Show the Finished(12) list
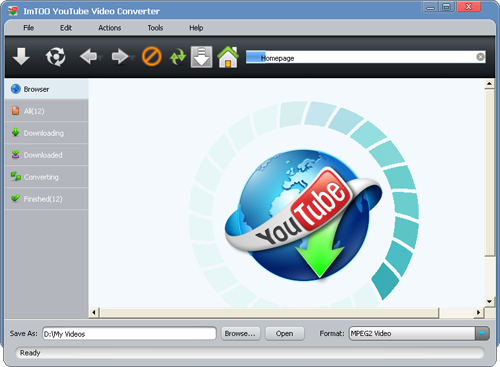 click(47, 199)
